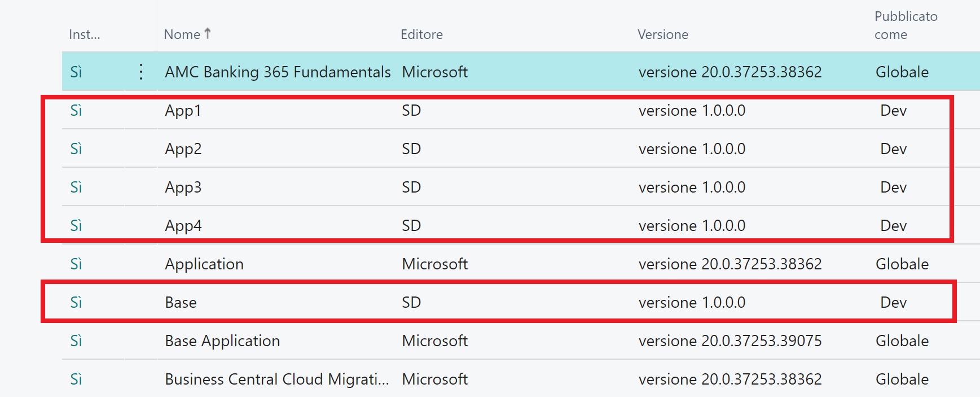Screen dimensions: 980x397
Task: Click the Inst... column header
Action: pyautogui.click(x=84, y=34)
